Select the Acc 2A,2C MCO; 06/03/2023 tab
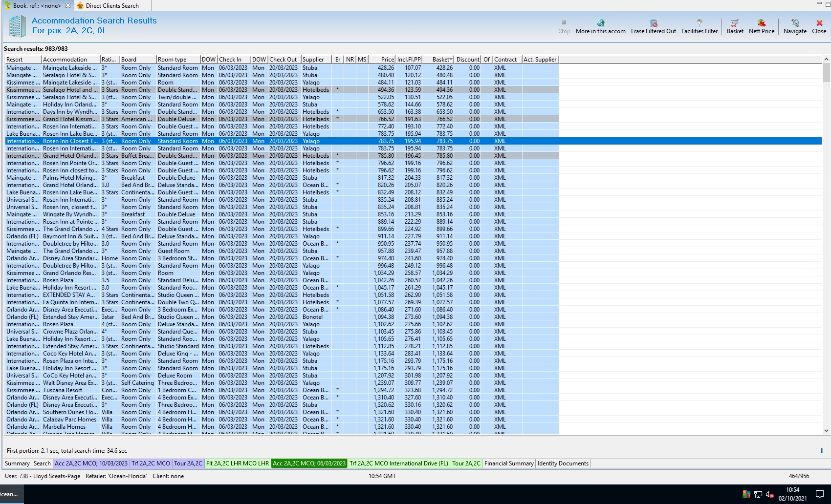 [x=309, y=463]
